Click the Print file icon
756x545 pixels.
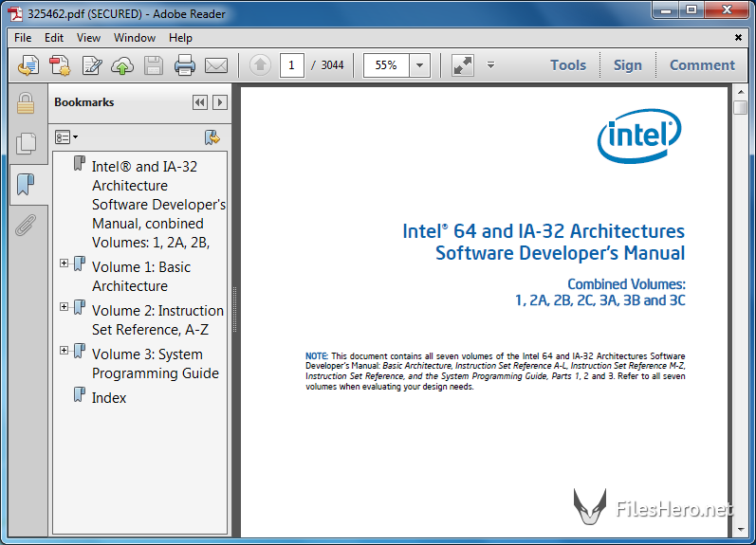tap(184, 65)
